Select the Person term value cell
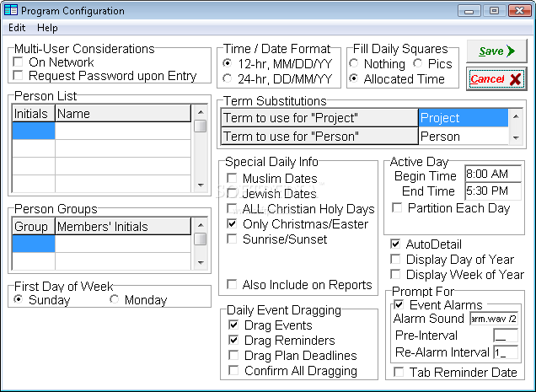This screenshot has height=392, width=536. coord(464,136)
